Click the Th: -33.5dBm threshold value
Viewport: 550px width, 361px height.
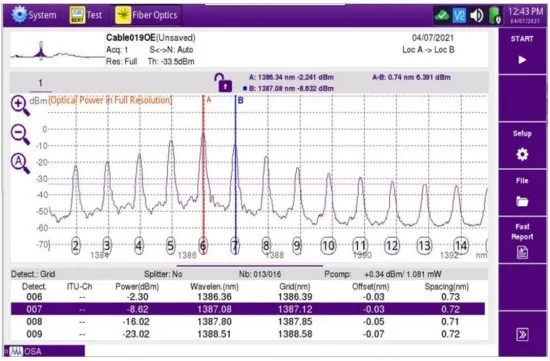(171, 61)
